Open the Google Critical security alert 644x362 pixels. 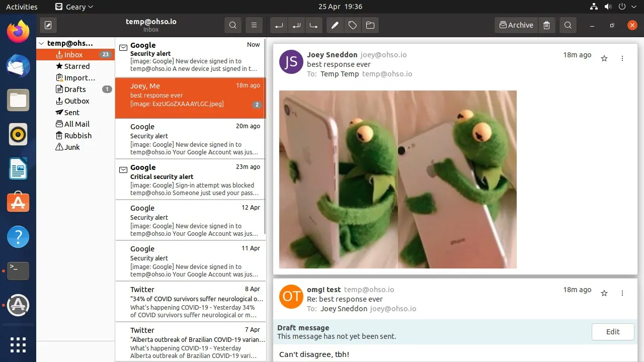click(x=190, y=179)
